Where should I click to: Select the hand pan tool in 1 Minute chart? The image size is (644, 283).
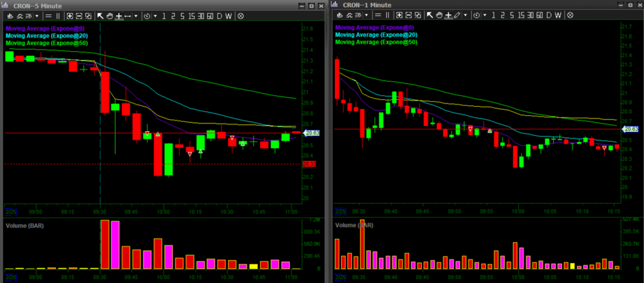[439, 15]
